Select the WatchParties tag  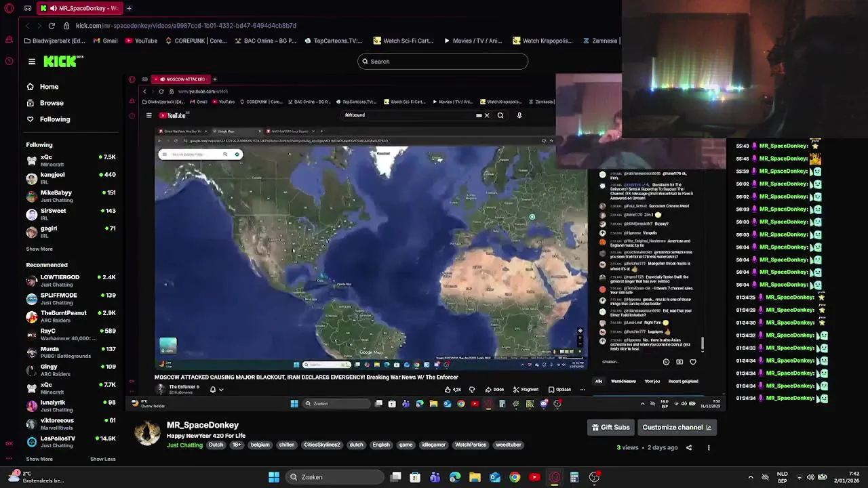(471, 445)
